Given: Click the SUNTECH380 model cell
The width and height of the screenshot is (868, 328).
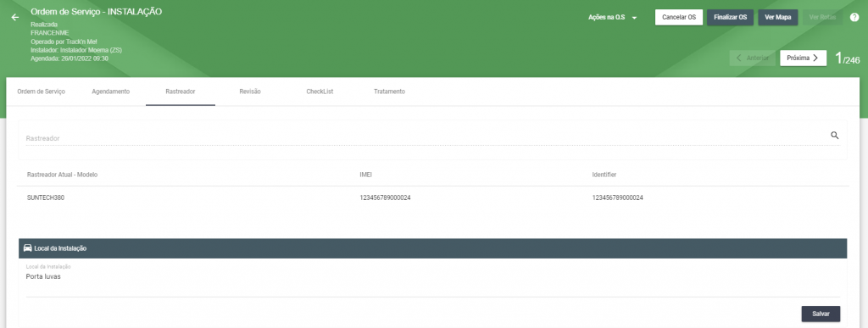Looking at the screenshot, I should pos(46,197).
